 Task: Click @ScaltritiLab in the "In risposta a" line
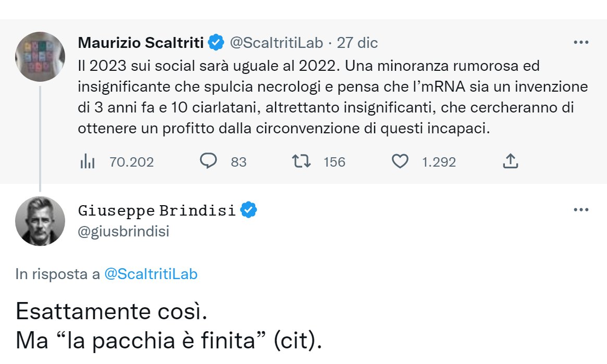pyautogui.click(x=151, y=274)
